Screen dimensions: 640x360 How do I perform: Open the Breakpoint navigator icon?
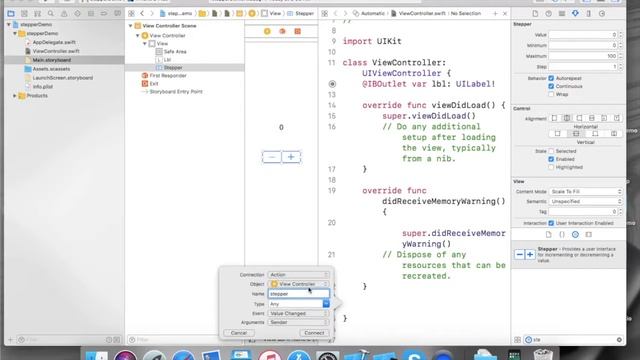click(x=104, y=13)
